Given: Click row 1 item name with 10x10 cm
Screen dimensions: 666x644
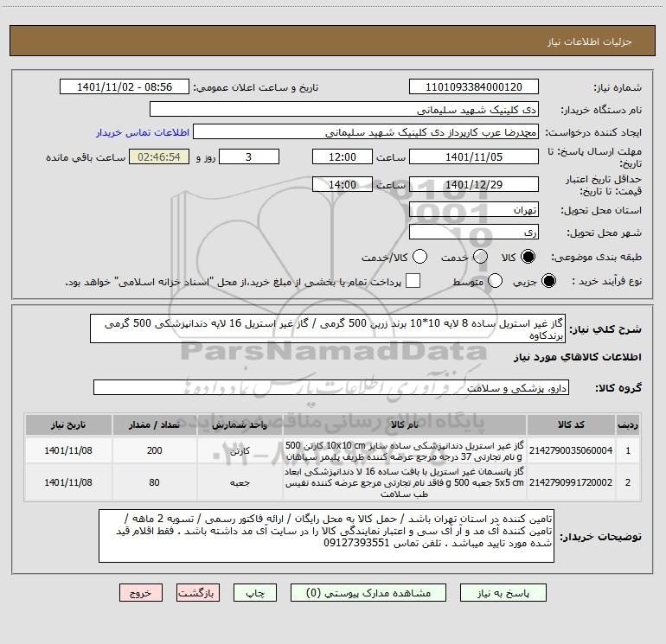Looking at the screenshot, I should 405,451.
